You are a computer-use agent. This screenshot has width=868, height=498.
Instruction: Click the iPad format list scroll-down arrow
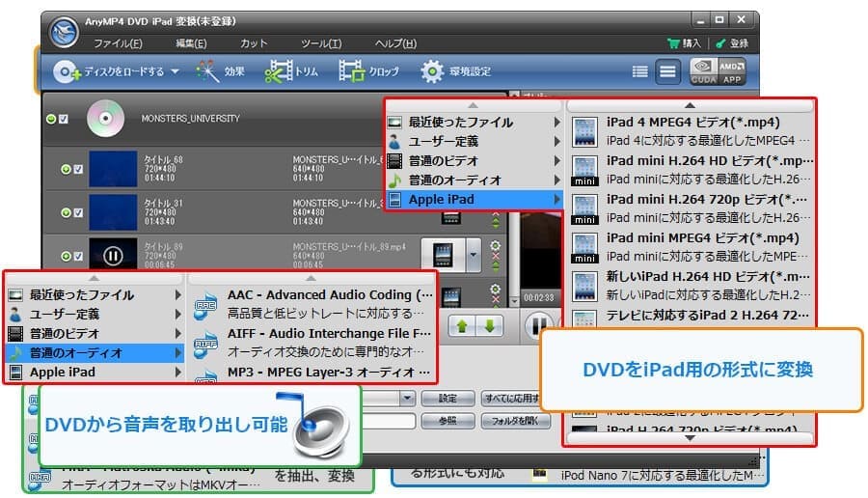coord(690,438)
